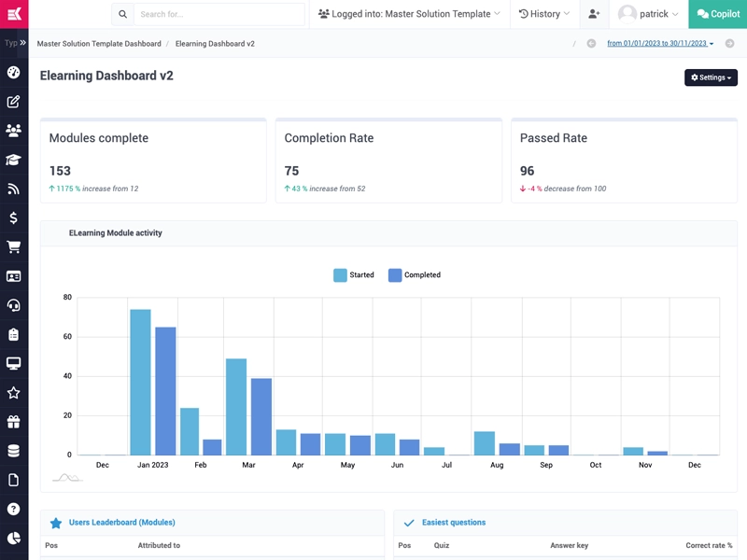The height and width of the screenshot is (560, 747).
Task: Click the add user icon in header
Action: point(594,14)
